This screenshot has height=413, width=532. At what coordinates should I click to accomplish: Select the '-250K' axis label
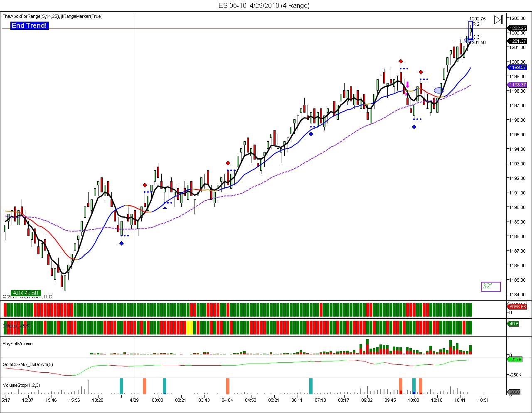(x=515, y=374)
